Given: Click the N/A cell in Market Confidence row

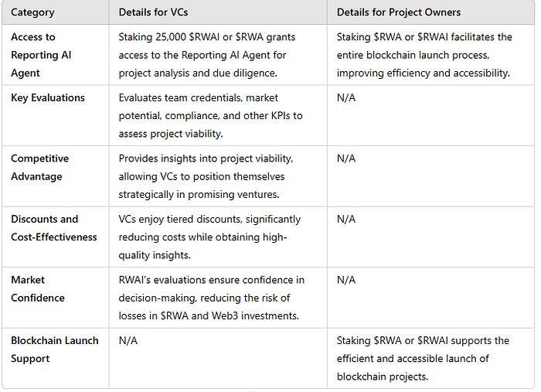Looking at the screenshot, I should tap(346, 280).
